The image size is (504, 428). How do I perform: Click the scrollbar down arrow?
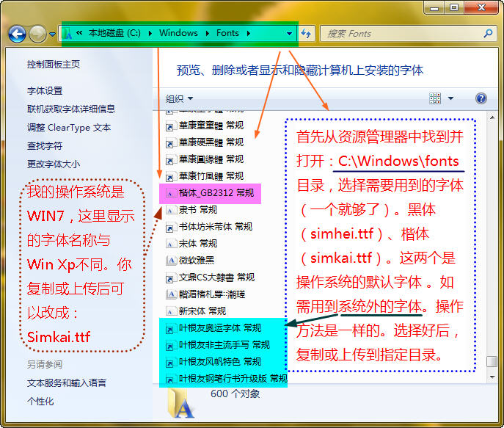pos(492,377)
